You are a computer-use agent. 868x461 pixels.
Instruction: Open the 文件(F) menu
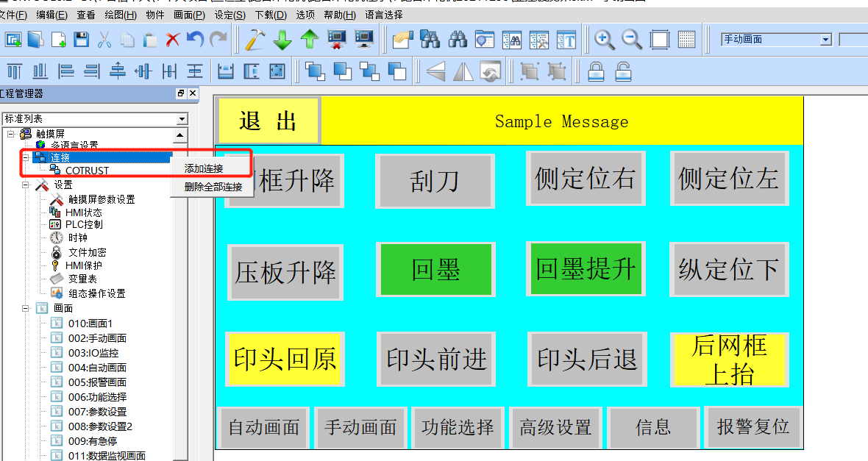pyautogui.click(x=14, y=15)
